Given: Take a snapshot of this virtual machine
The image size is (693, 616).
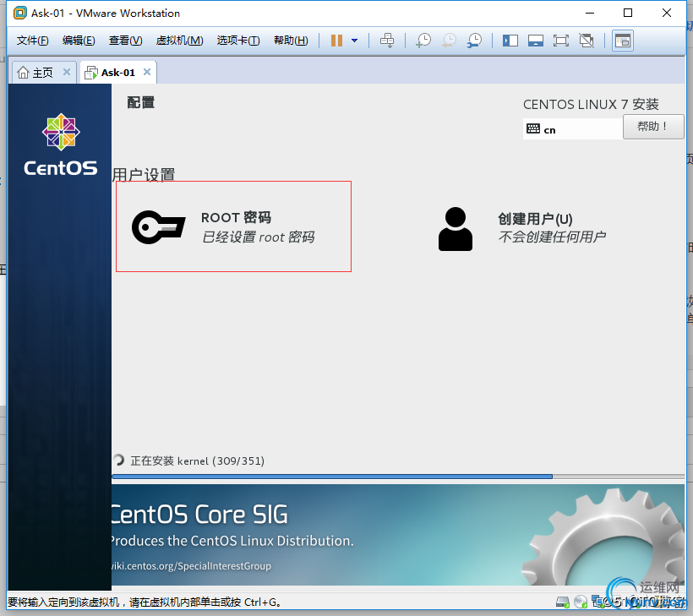Looking at the screenshot, I should point(423,41).
